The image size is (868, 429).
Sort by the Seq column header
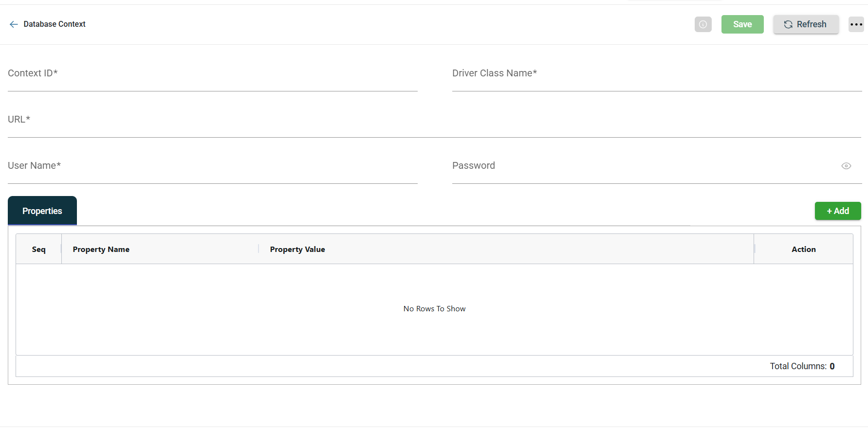click(x=38, y=250)
